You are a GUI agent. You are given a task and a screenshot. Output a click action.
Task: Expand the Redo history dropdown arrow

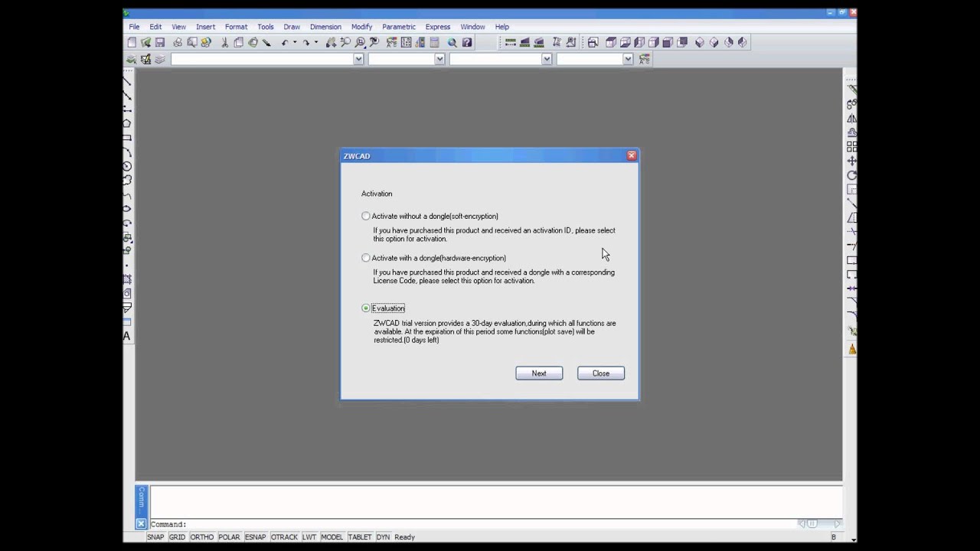tap(315, 43)
